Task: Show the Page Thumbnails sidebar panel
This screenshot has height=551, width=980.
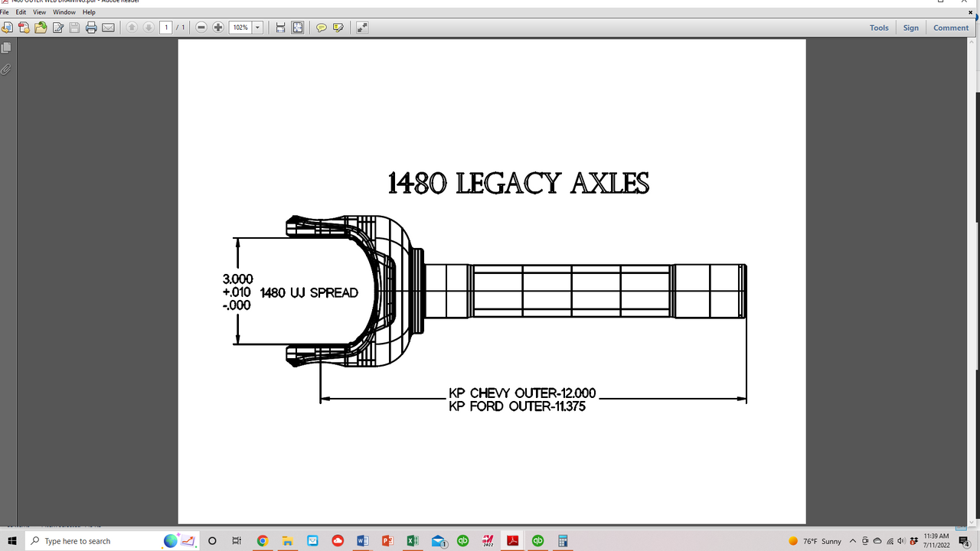Action: (5, 47)
